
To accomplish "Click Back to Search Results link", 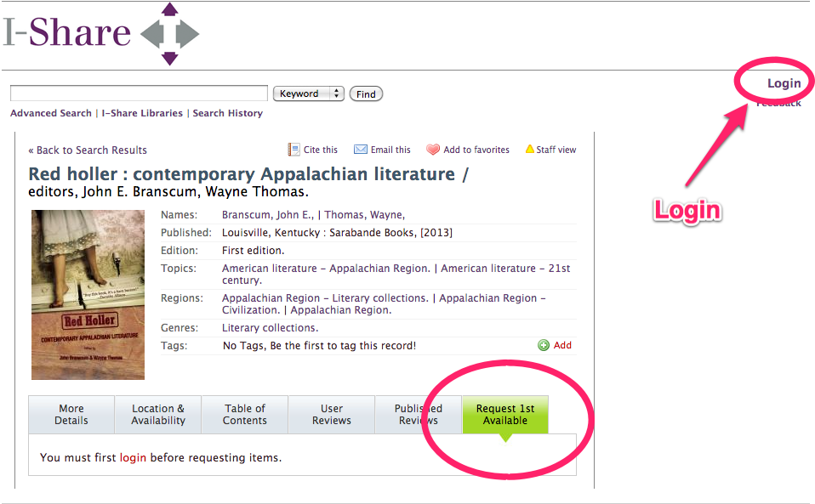I will point(88,150).
